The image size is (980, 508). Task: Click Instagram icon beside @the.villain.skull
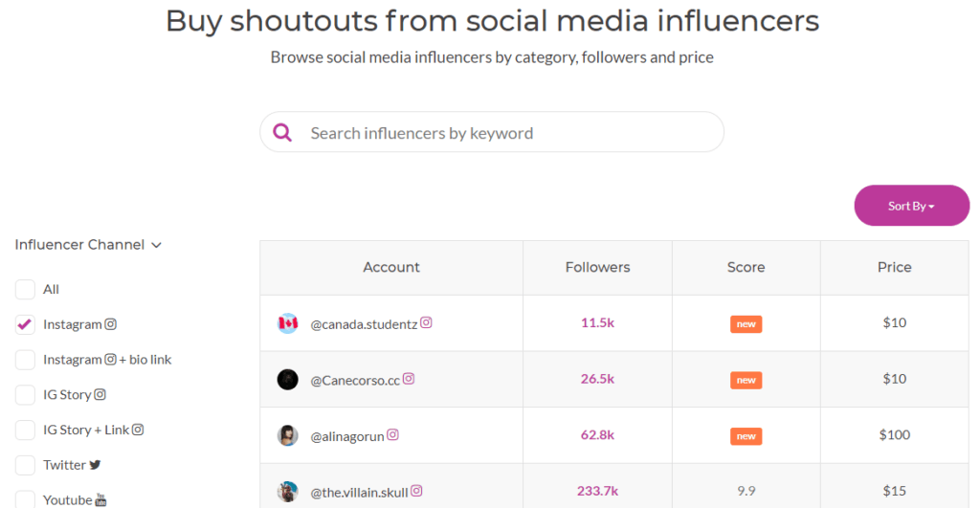(x=416, y=492)
